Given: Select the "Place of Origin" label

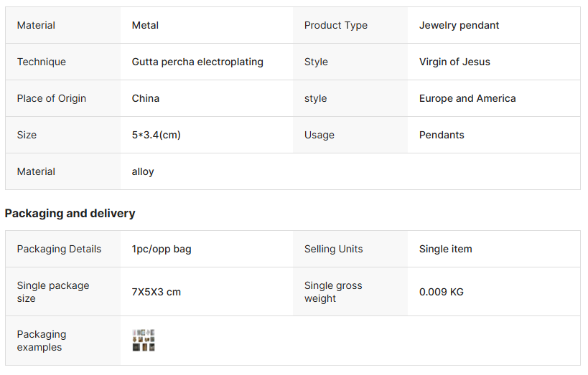Looking at the screenshot, I should [x=52, y=98].
